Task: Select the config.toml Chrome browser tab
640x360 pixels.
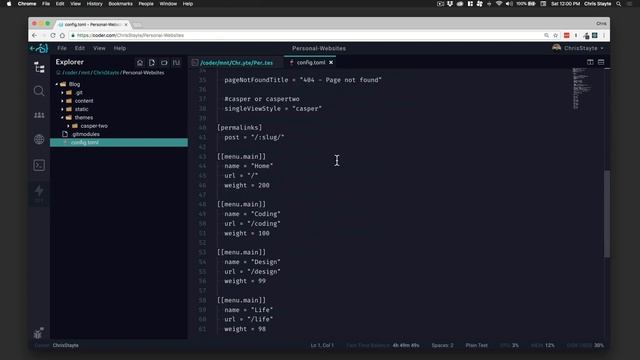Action: click(93, 24)
